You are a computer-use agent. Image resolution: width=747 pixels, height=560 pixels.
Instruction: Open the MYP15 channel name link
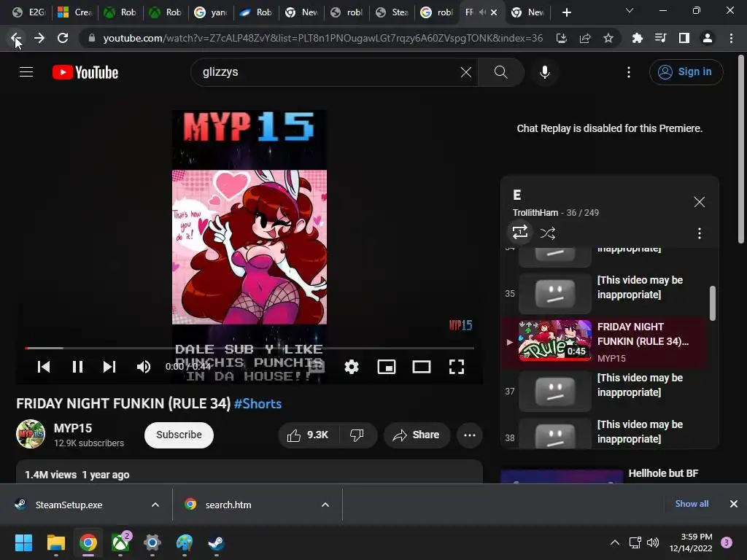pyautogui.click(x=73, y=428)
